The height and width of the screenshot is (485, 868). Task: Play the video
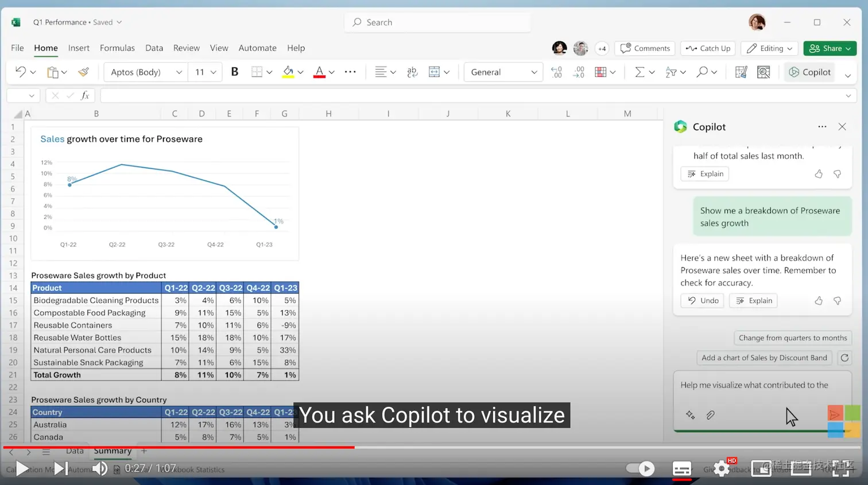(21, 468)
